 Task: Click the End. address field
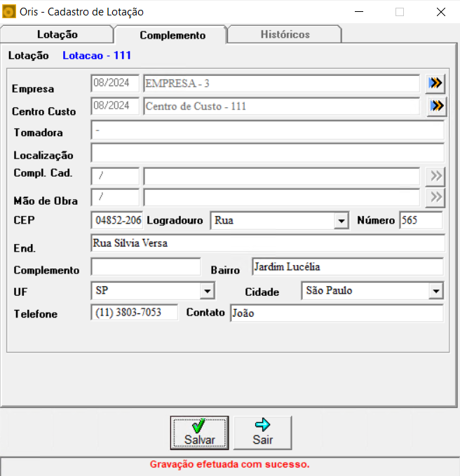pos(268,243)
